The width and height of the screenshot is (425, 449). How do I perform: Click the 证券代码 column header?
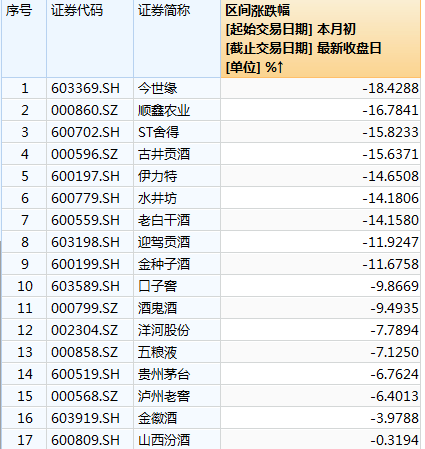90,39
